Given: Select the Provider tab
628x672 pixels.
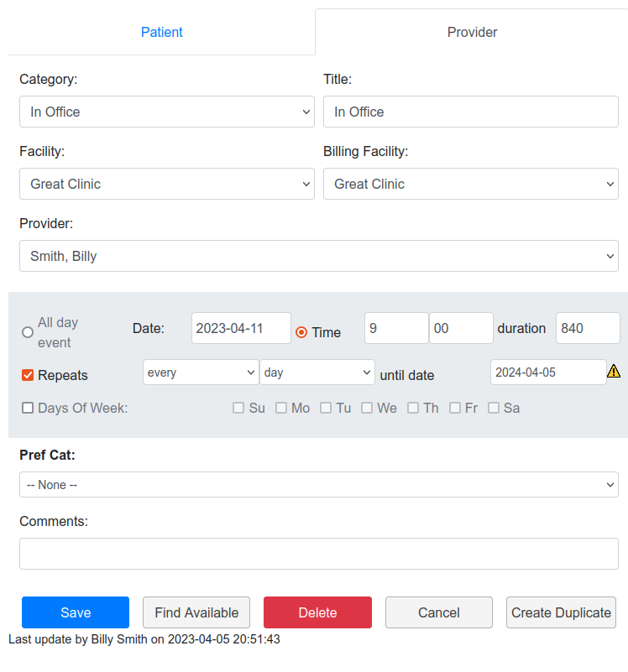Looking at the screenshot, I should [472, 32].
